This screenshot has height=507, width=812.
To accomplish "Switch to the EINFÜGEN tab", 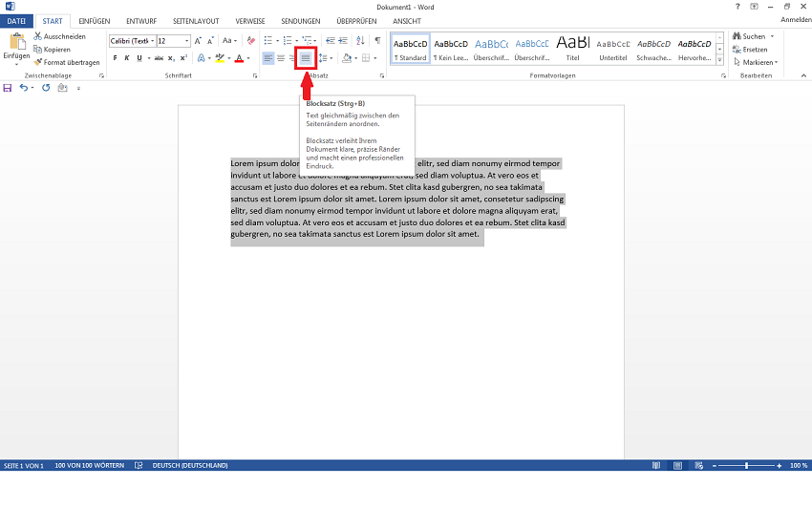I will point(95,21).
